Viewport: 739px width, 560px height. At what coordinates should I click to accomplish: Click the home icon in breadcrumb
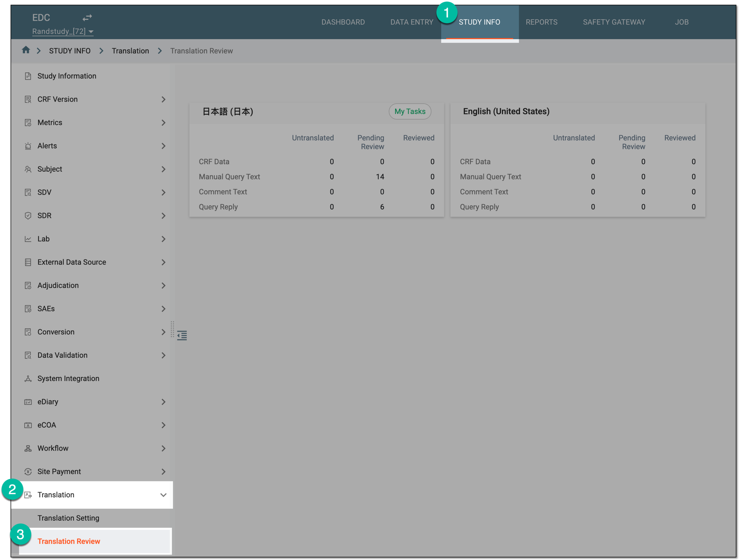[x=26, y=50]
